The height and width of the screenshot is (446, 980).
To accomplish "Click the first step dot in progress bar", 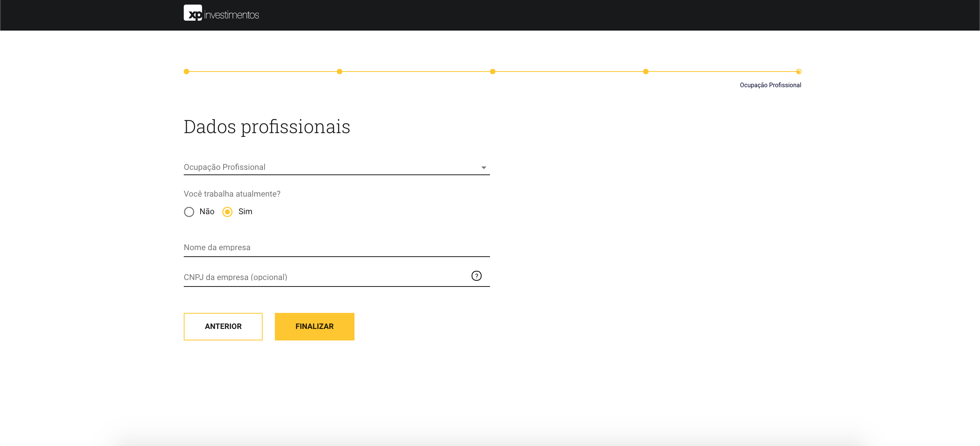I will (x=186, y=71).
